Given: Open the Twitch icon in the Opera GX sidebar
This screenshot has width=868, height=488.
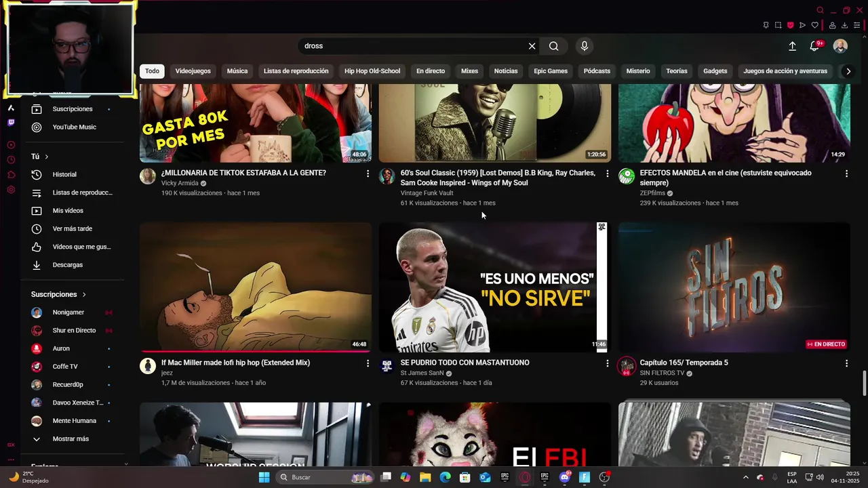Looking at the screenshot, I should coord(11,123).
